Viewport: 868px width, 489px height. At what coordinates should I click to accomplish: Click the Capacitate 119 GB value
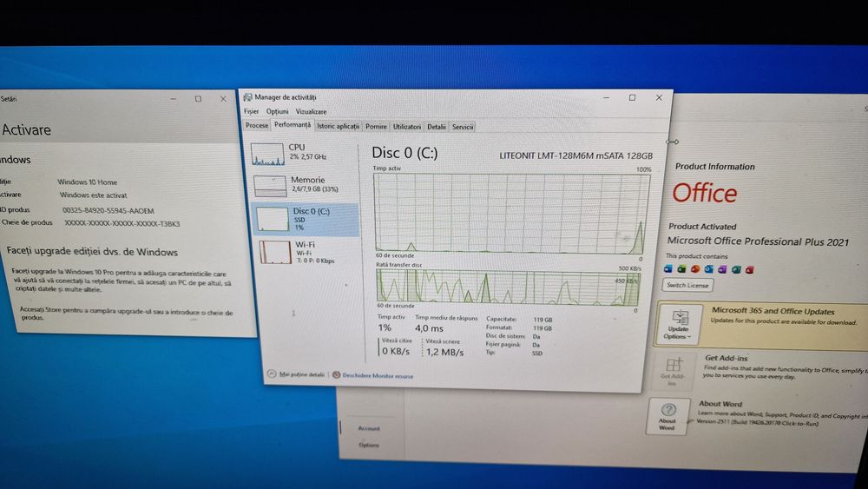pos(542,320)
